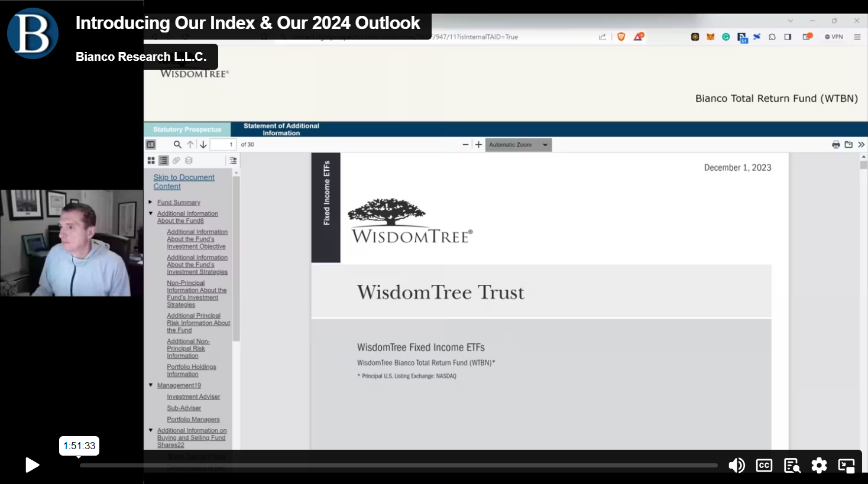This screenshot has width=868, height=484.
Task: Open Buying and Selling Fund Shares entry
Action: click(x=192, y=438)
